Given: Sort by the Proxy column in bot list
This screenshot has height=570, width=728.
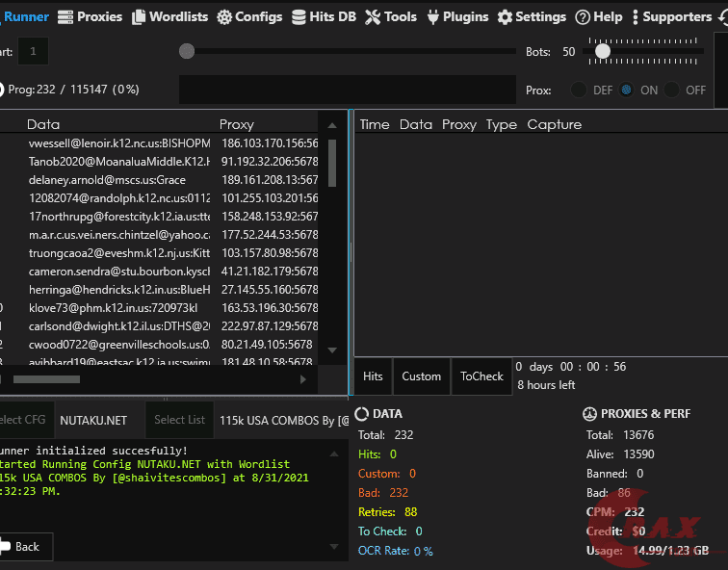Looking at the screenshot, I should click(237, 124).
